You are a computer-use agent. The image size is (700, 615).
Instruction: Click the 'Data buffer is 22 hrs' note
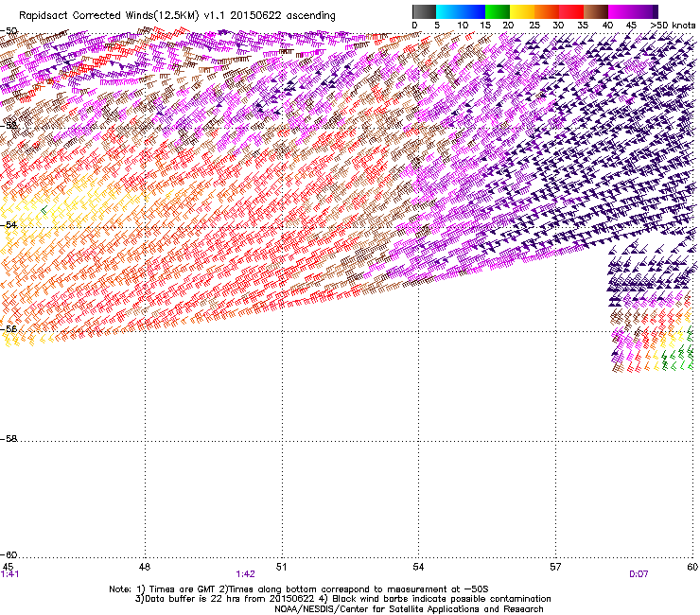[x=342, y=599]
